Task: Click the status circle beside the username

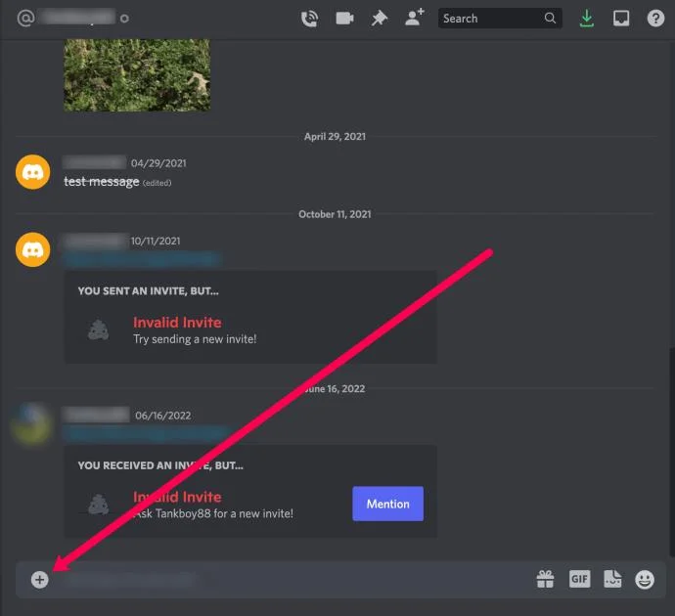Action: coord(124,19)
